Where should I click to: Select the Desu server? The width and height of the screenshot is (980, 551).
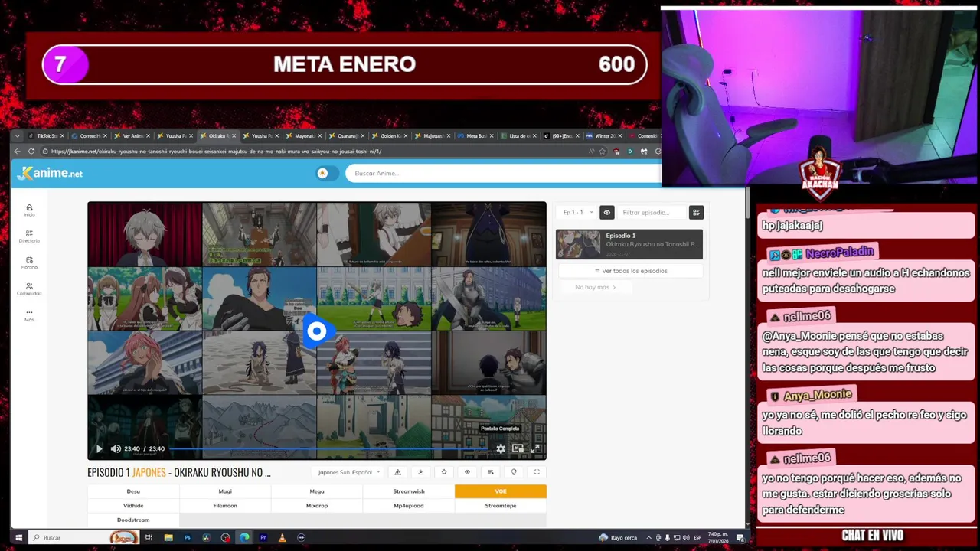click(x=133, y=491)
